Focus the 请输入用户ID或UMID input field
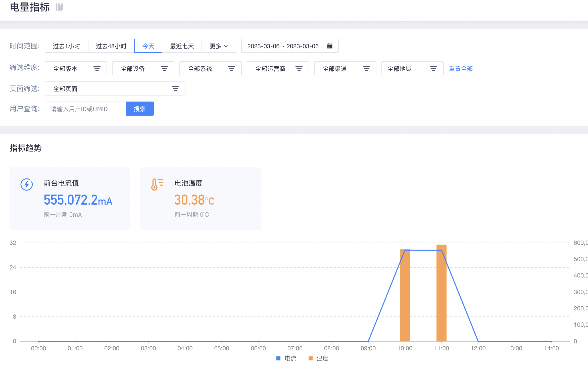This screenshot has width=588, height=374. 85,109
